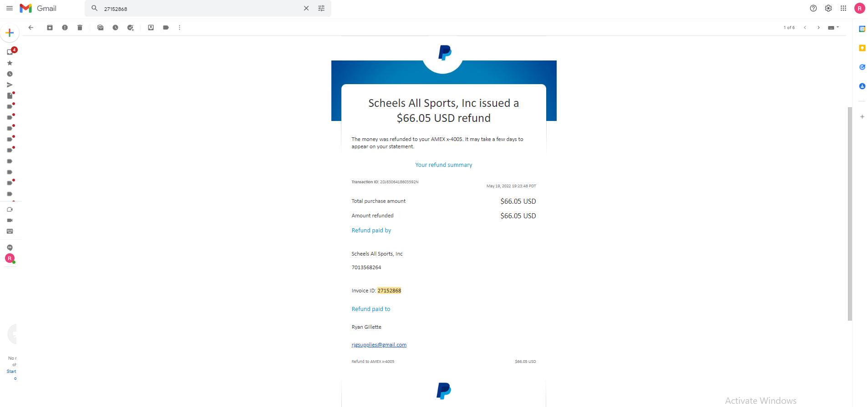Report this email as spam
This screenshot has width=868, height=407.
point(65,28)
